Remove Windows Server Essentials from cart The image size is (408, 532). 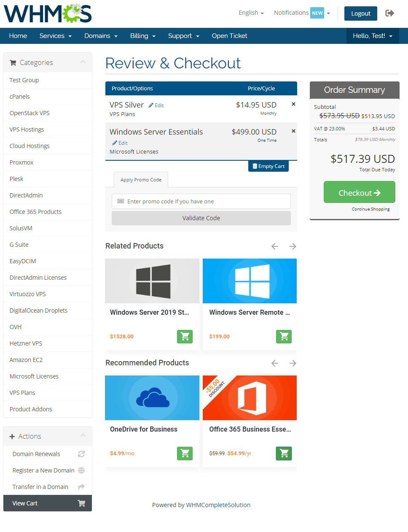tap(293, 131)
